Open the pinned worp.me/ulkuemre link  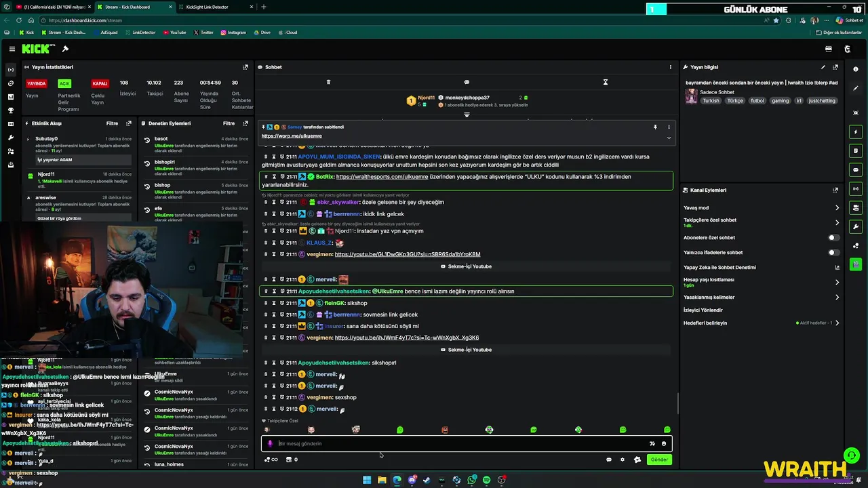(x=292, y=136)
